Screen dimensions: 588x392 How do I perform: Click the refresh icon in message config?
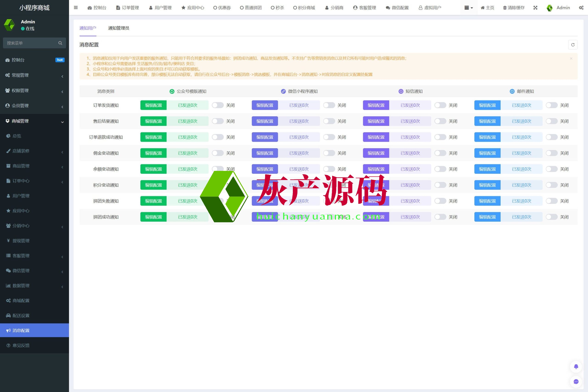(573, 45)
